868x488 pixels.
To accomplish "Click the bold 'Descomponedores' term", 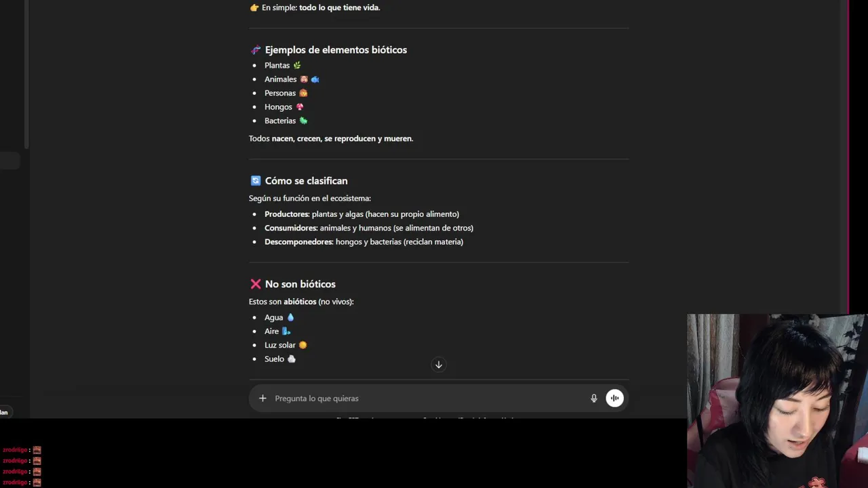I will (298, 242).
